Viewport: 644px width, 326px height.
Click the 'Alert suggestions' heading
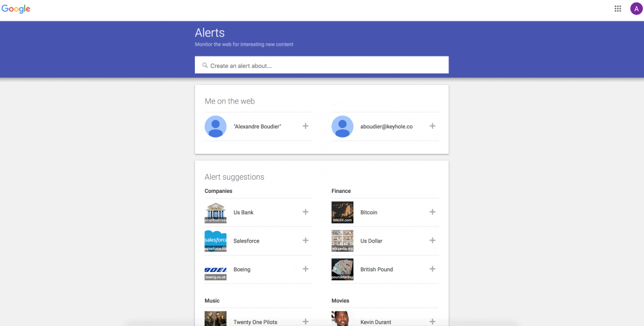235,177
